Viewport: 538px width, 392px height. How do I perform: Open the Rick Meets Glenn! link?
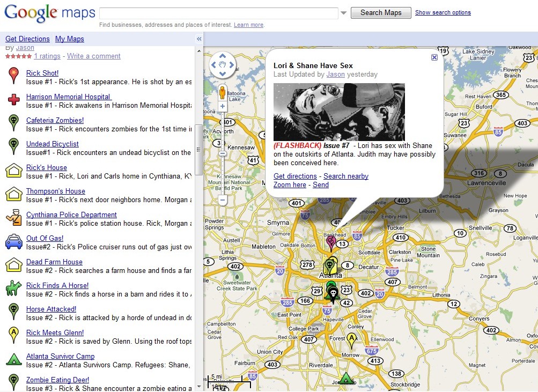55,332
